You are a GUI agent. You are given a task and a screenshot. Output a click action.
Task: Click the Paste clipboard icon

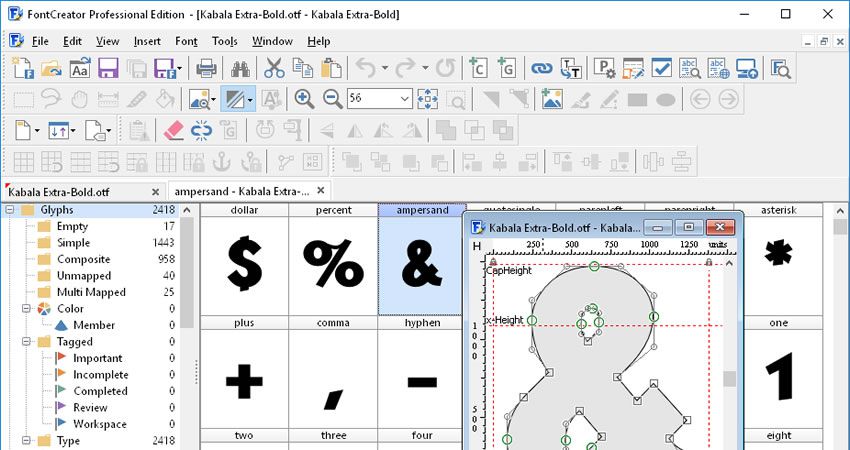coord(331,68)
